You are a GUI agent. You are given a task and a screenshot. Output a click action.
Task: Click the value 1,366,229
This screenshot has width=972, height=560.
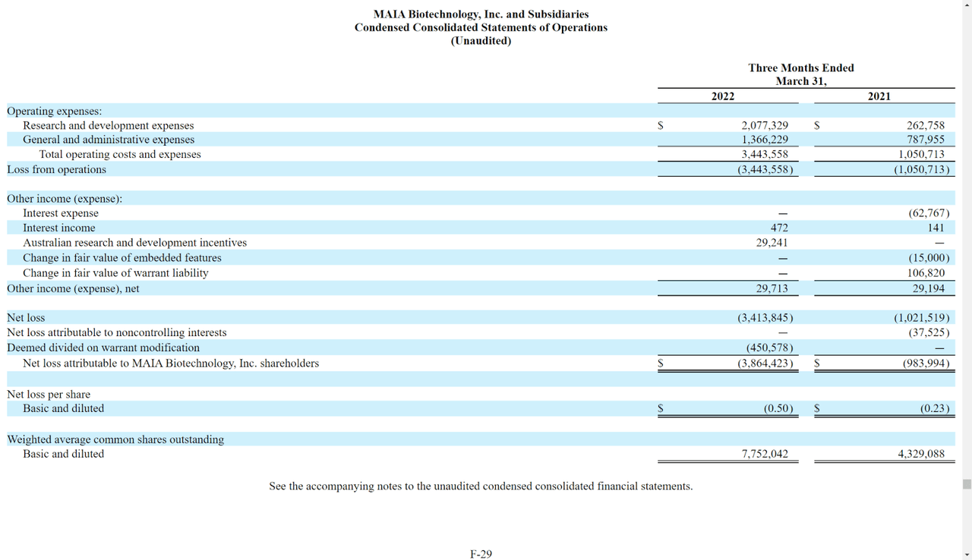coord(765,140)
